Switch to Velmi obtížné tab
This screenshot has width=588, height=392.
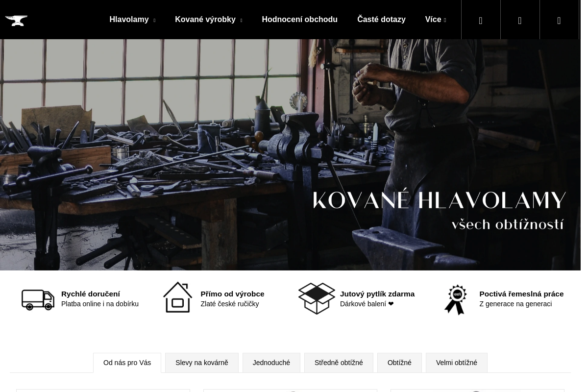[x=457, y=363]
